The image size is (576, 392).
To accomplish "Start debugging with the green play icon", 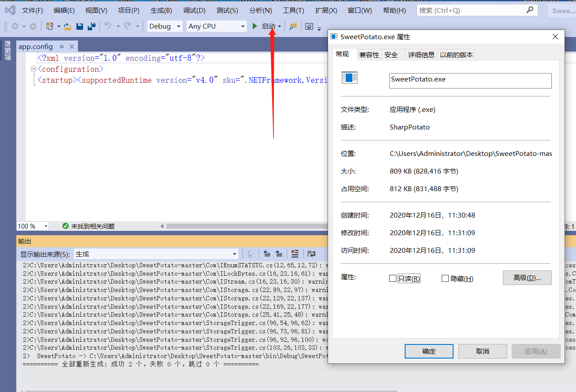I will click(255, 26).
